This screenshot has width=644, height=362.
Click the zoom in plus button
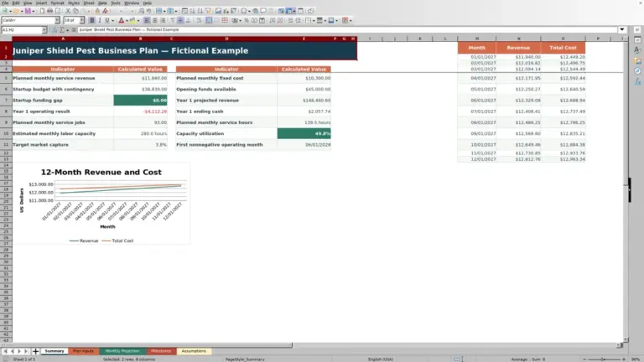[624, 359]
